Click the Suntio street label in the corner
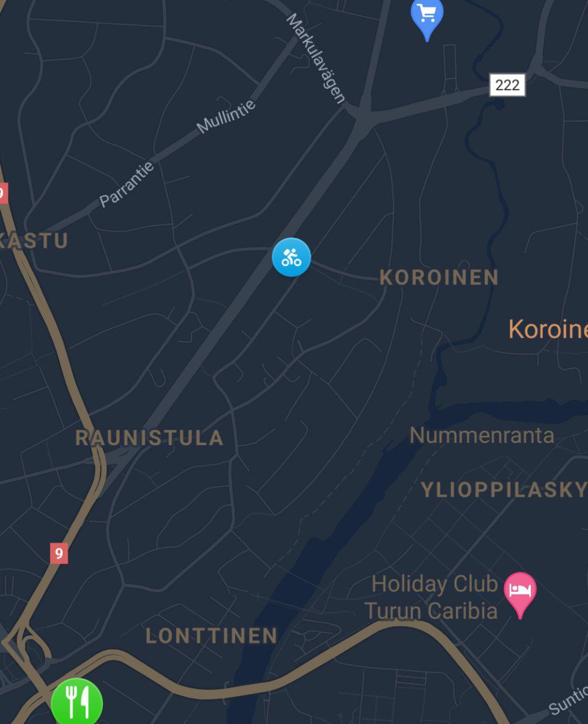 tap(568, 701)
